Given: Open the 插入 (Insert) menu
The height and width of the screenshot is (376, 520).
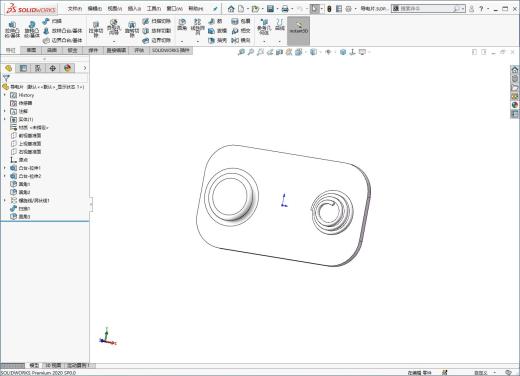Looking at the screenshot, I should click(x=134, y=8).
